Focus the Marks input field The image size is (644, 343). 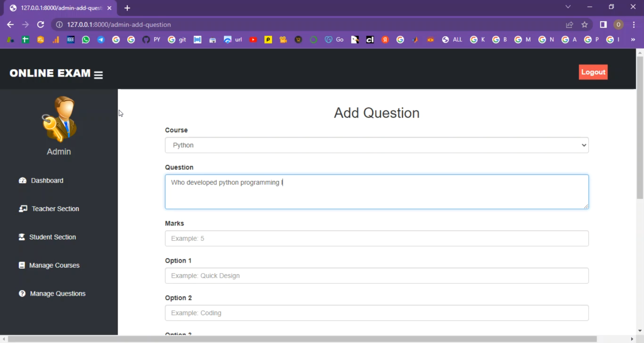point(377,238)
